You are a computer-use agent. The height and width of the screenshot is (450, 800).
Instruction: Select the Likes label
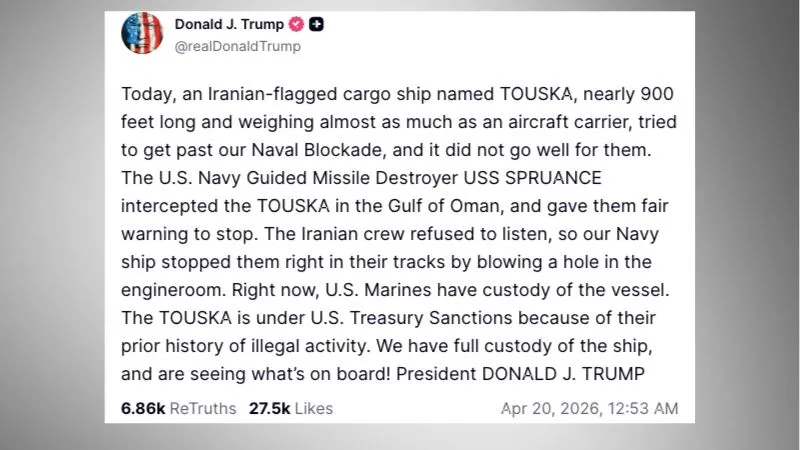pyautogui.click(x=314, y=408)
